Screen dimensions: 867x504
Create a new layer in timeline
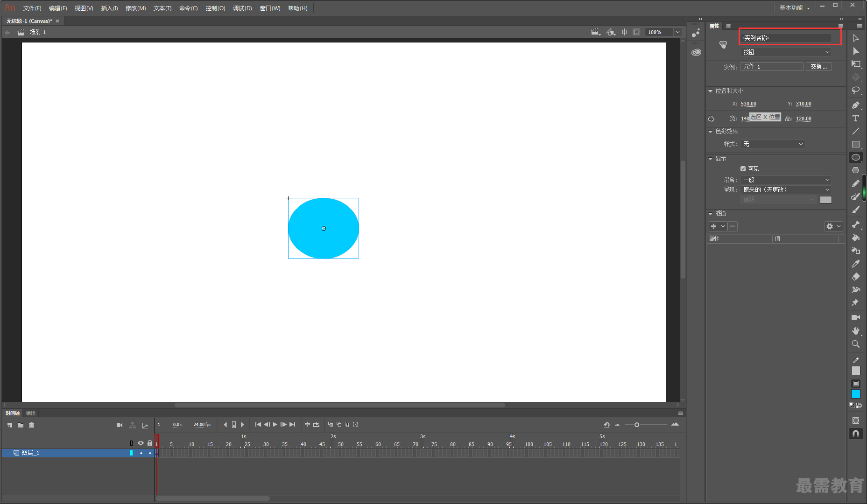point(10,425)
